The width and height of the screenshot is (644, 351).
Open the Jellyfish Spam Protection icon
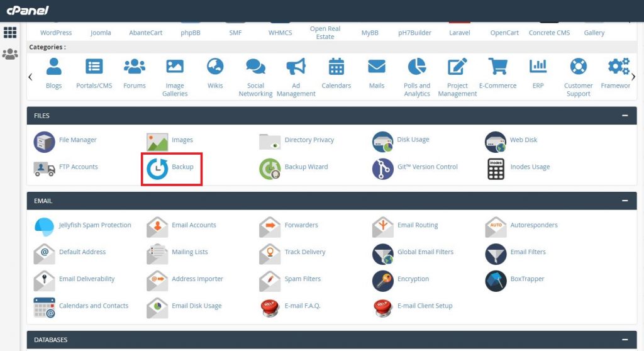tap(45, 227)
